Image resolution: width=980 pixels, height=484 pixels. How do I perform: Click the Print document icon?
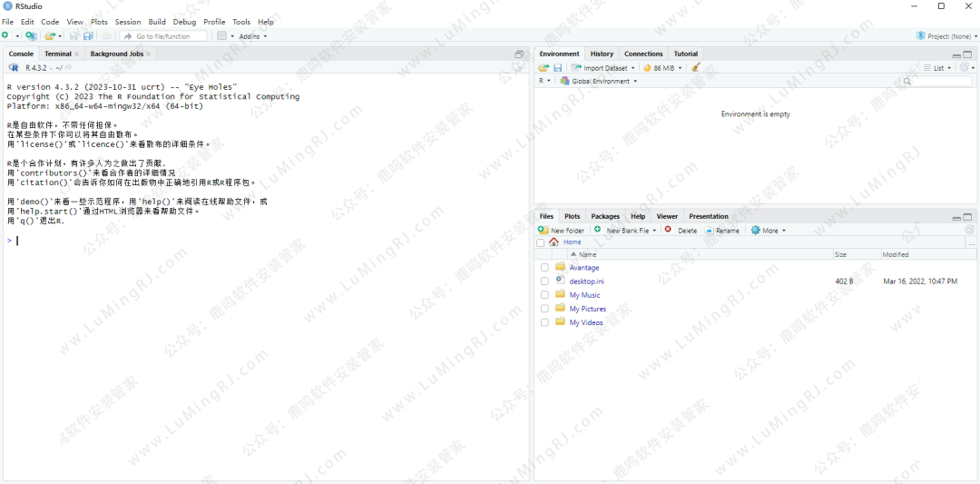tap(107, 36)
